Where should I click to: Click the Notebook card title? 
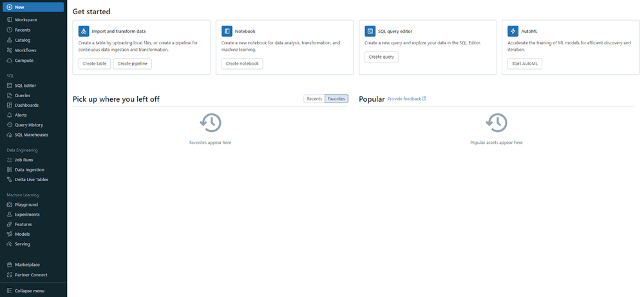click(245, 31)
